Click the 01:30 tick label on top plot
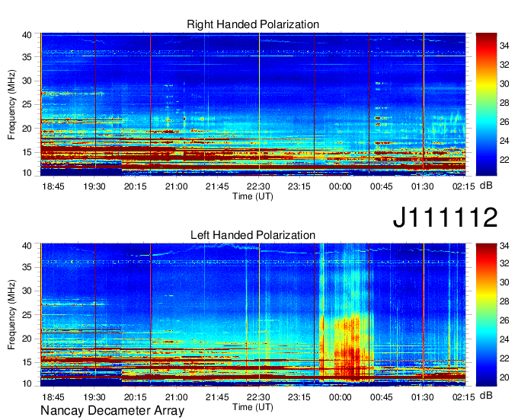 [423, 186]
